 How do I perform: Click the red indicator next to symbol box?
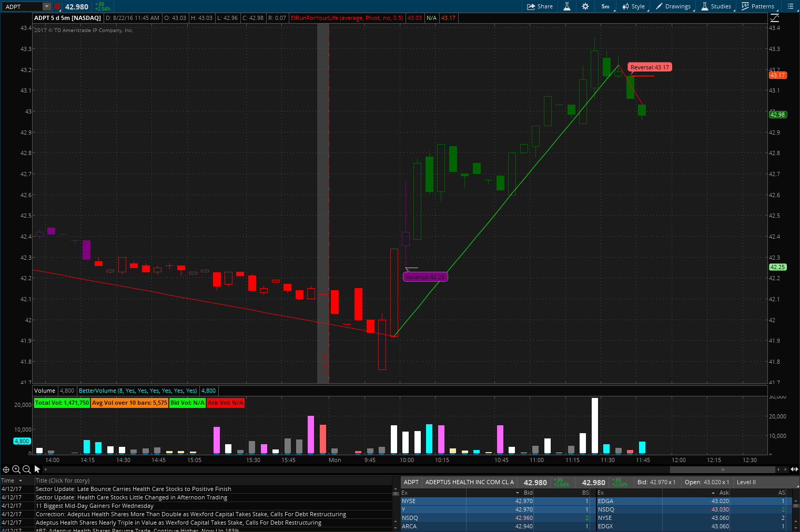click(x=57, y=6)
